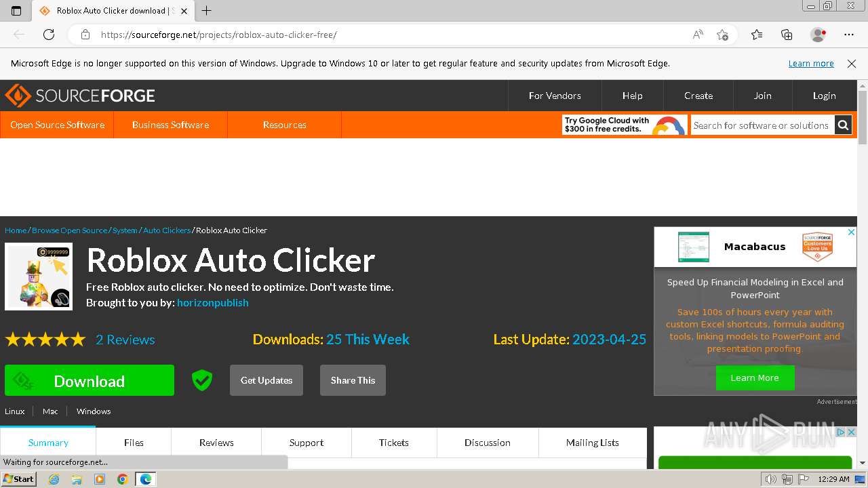This screenshot has height=488, width=868.
Task: Open the Favorites list icon
Action: coord(757,35)
